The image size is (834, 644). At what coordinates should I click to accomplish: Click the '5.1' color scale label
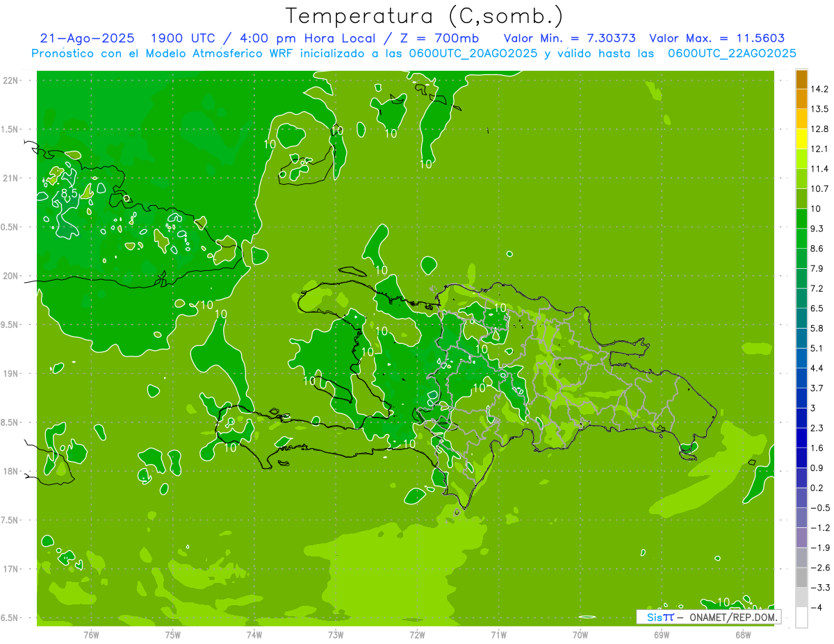pos(817,349)
